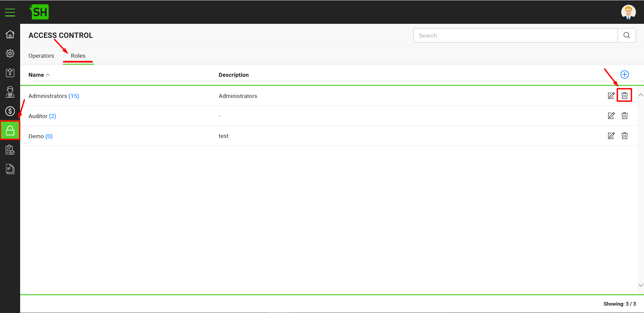The width and height of the screenshot is (644, 313).
Task: Open the Administrators (15) operator count link
Action: [x=74, y=96]
